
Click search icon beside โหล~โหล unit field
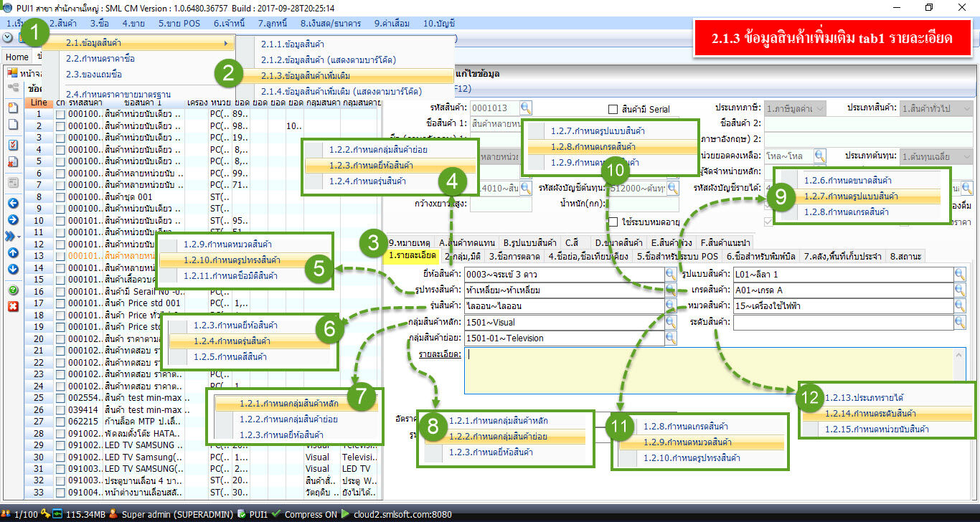[x=819, y=156]
